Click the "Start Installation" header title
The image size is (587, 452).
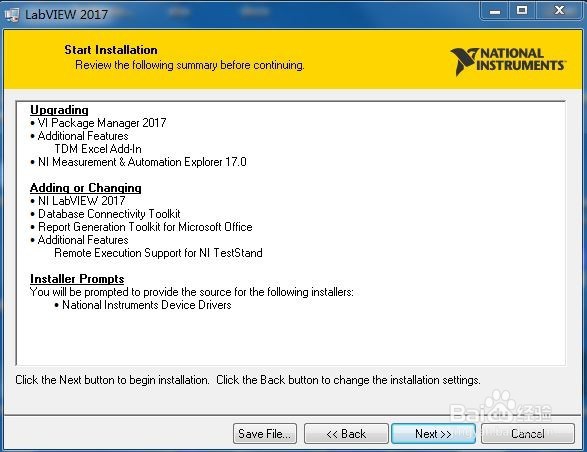(111, 50)
